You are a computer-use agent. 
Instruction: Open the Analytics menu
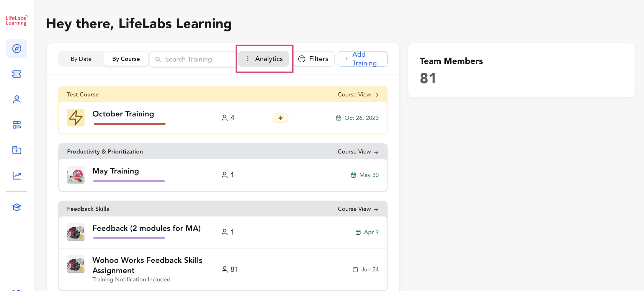pyautogui.click(x=264, y=59)
